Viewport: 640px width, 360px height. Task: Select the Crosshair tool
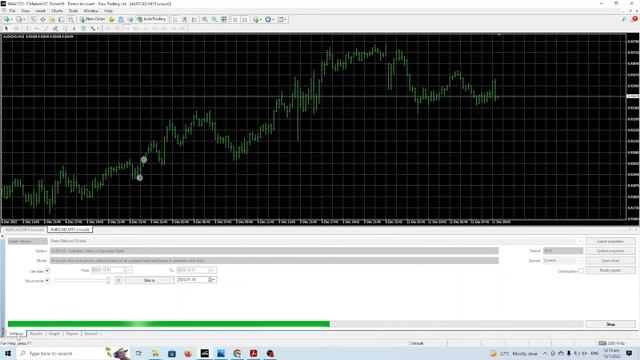pos(16,29)
